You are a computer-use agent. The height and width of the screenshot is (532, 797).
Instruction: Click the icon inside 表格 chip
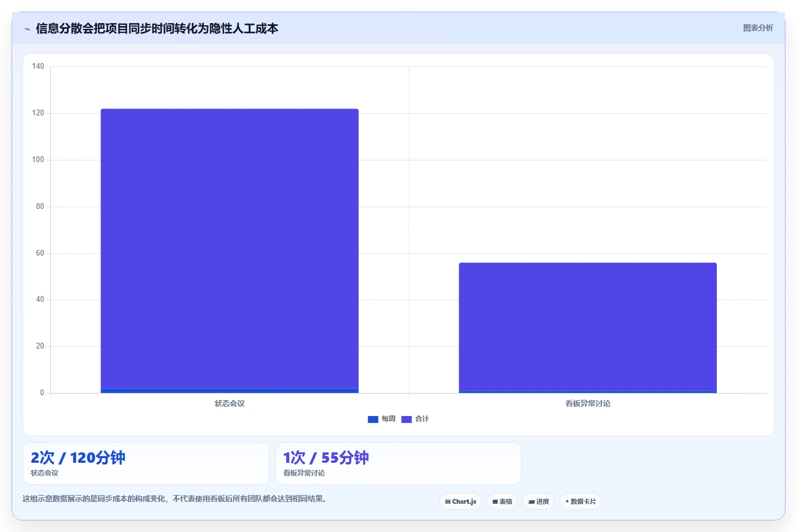tap(495, 502)
